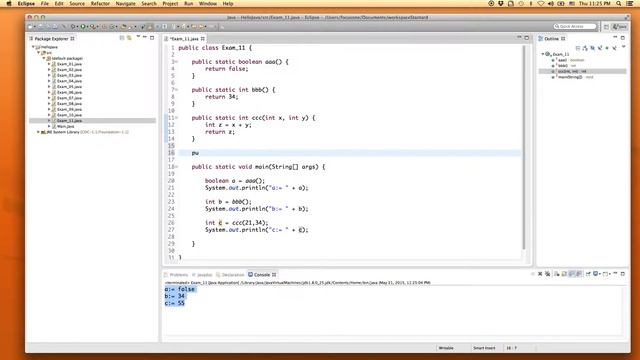Collapse the default package node
The width and height of the screenshot is (640, 360).
pyautogui.click(x=44, y=58)
